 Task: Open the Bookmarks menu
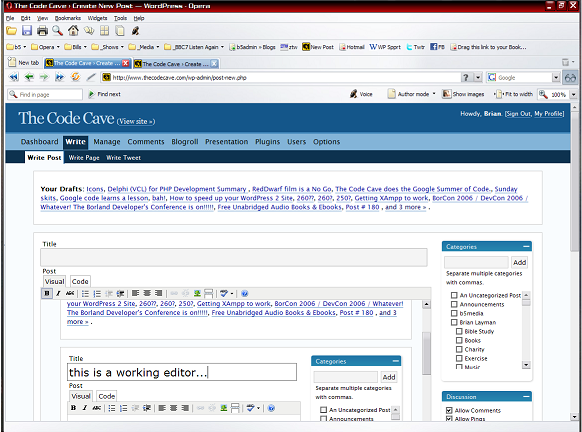(68, 18)
